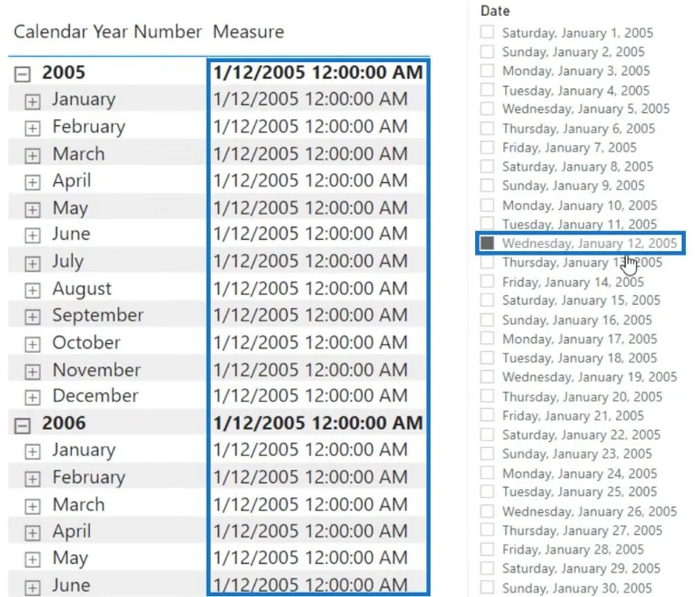Viewport: 700px width, 597px height.
Task: Check Monday, January 3, 2005 checkbox
Action: pyautogui.click(x=487, y=71)
